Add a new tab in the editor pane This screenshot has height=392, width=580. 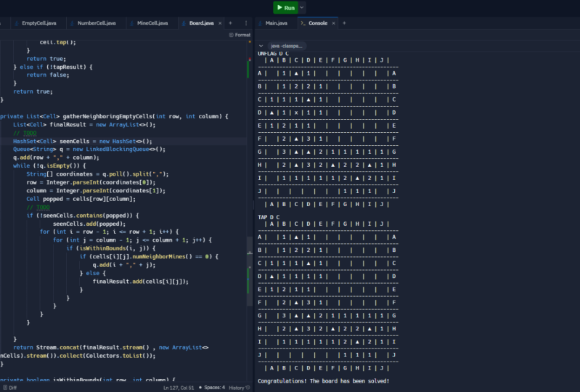click(230, 23)
